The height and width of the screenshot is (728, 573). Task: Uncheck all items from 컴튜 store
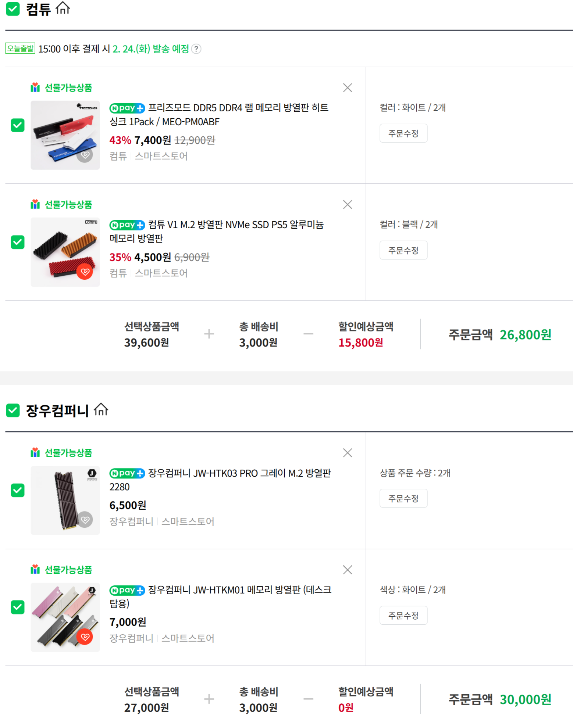[x=13, y=9]
